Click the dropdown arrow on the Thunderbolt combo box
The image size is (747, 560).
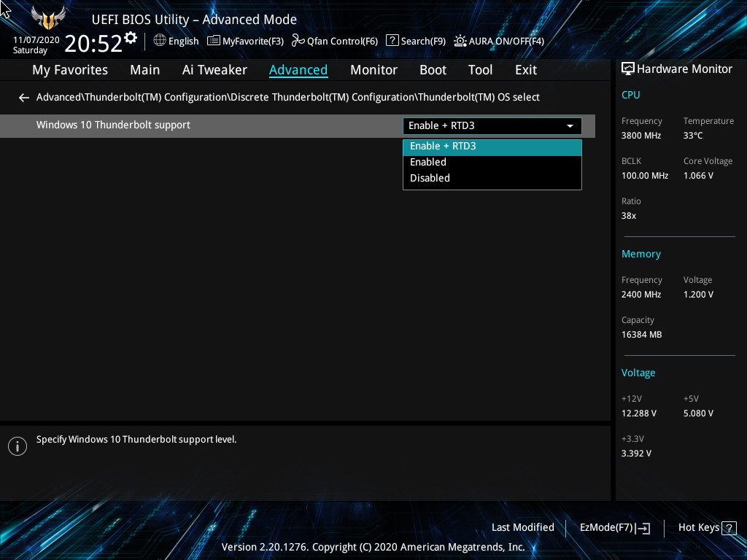click(570, 126)
